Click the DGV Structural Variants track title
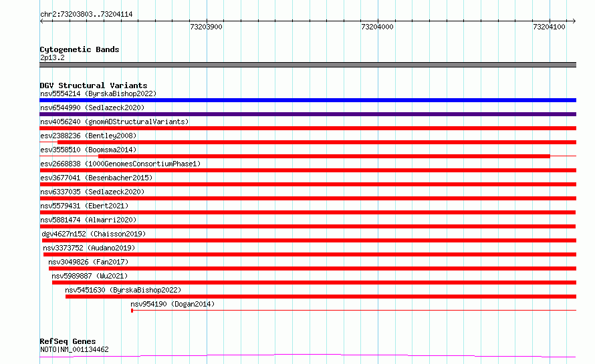Screen dimensions: 595x364 pos(94,85)
